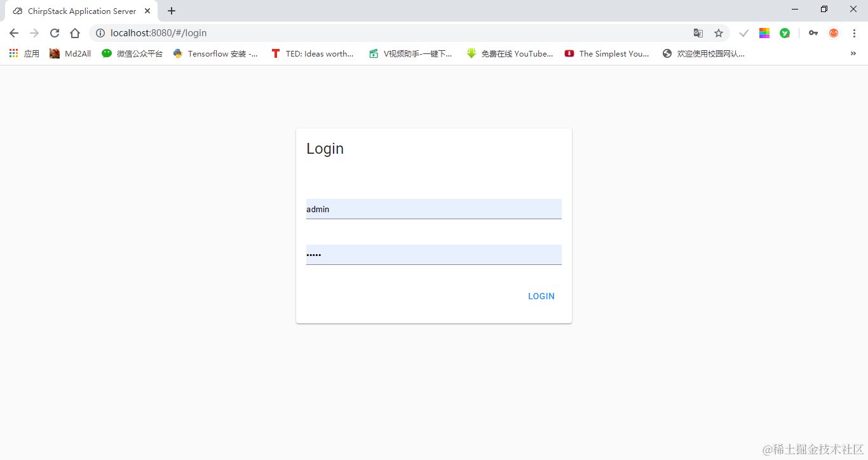This screenshot has width=868, height=460.
Task: Open the 欢迎使用校园网认 bookmark
Action: [703, 54]
